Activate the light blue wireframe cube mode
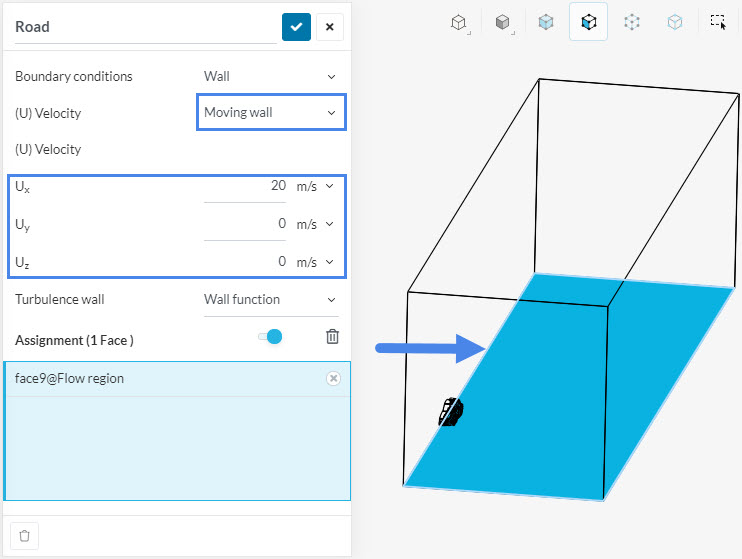 click(x=675, y=22)
